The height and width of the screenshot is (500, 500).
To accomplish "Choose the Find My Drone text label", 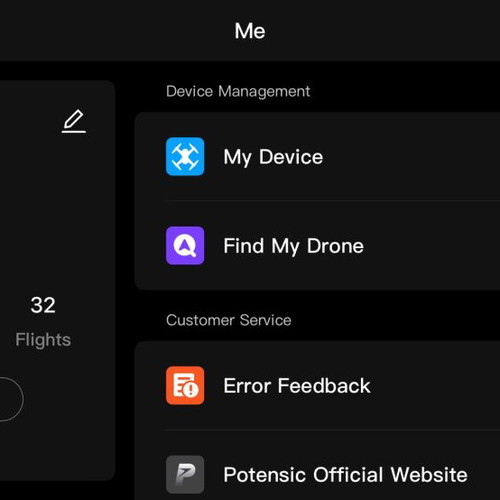I will point(293,246).
